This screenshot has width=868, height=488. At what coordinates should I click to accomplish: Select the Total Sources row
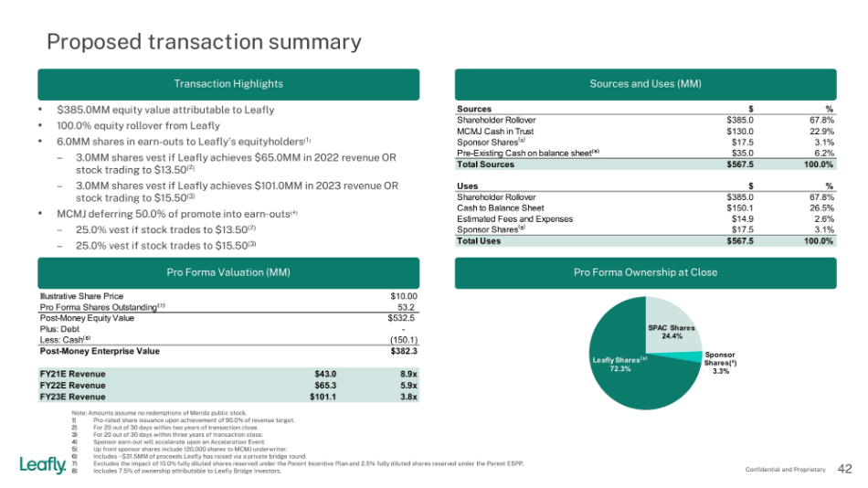645,165
